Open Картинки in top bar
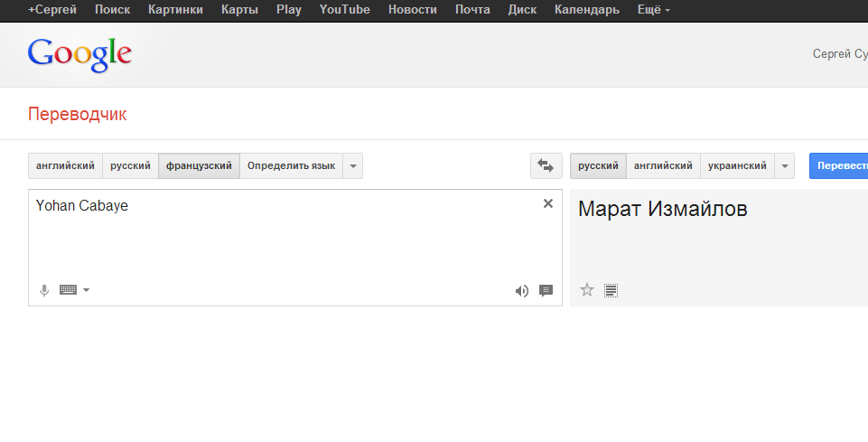Image resolution: width=868 pixels, height=442 pixels. pyautogui.click(x=175, y=10)
